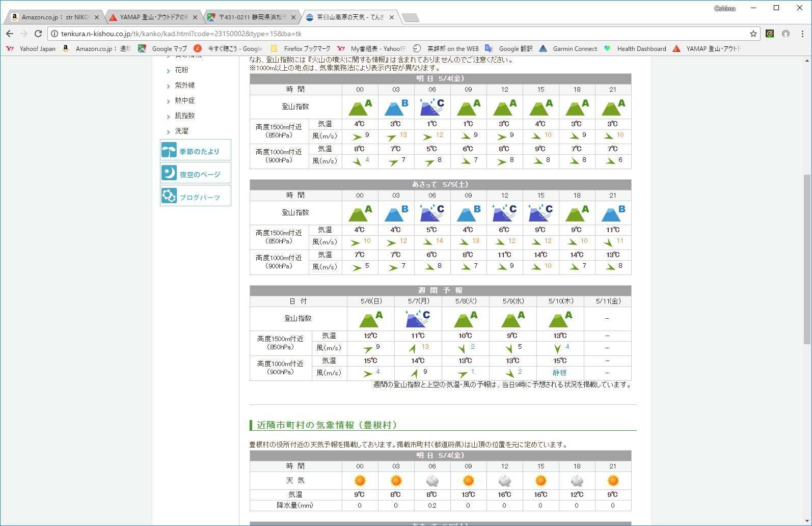This screenshot has width=812, height=526.
Task: Open a new tab
Action: [x=410, y=18]
